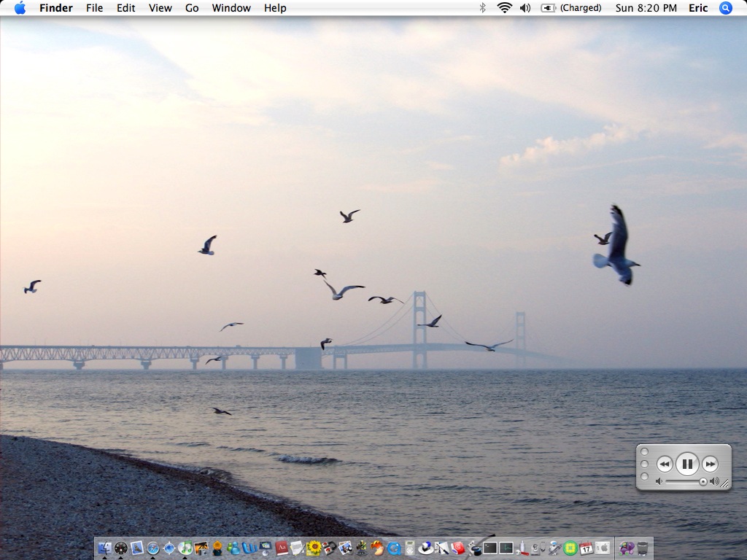This screenshot has width=747, height=560.
Task: Expand the battery Charged status menu
Action: coord(572,8)
